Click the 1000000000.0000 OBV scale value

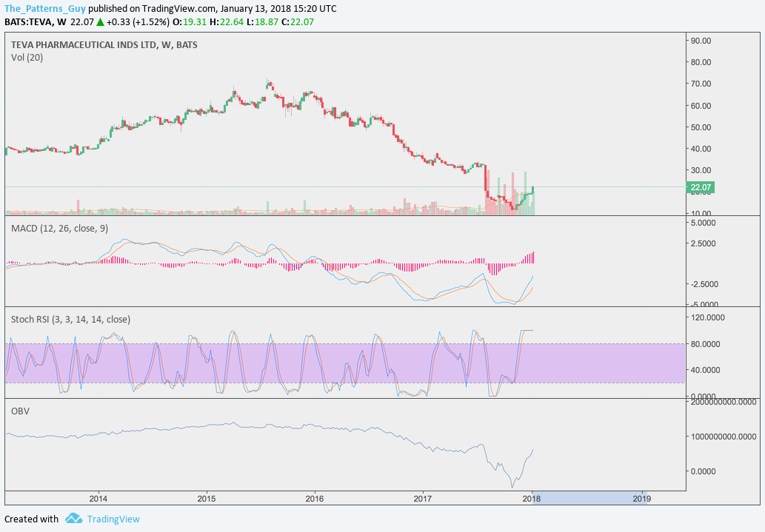(724, 437)
